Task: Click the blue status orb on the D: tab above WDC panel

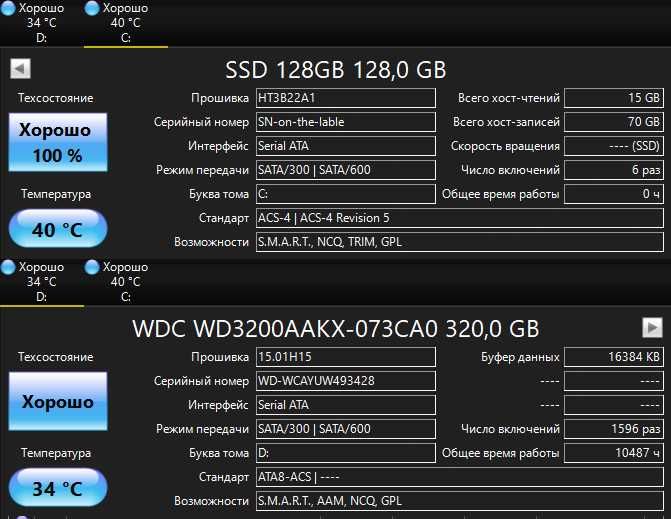Action: [x=8, y=267]
